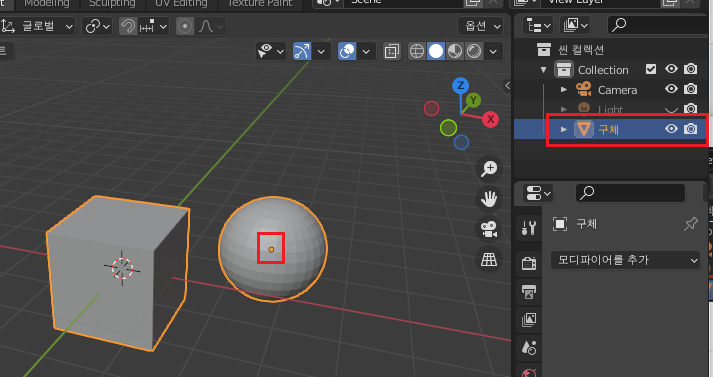Open the 글로벌 transform orientation dropdown
The height and width of the screenshot is (377, 713).
tap(37, 26)
